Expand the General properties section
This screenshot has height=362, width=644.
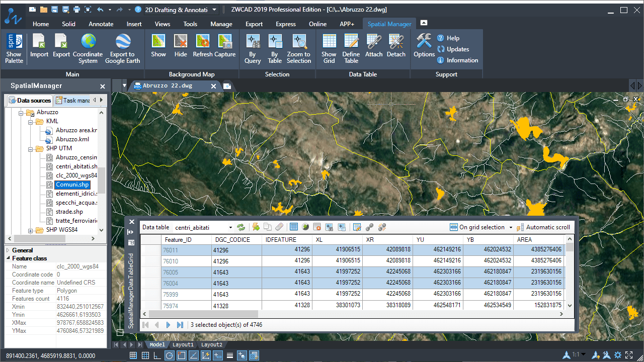click(8, 250)
